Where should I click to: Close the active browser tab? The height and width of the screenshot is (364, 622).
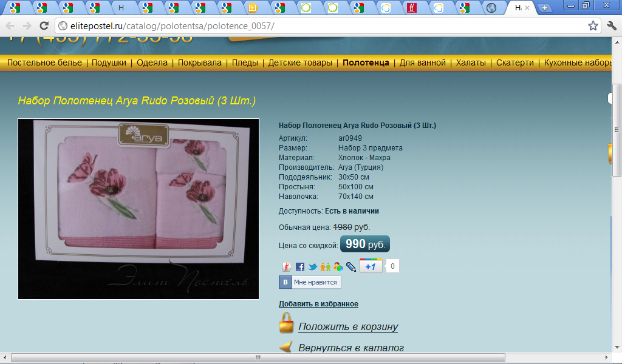coord(527,7)
